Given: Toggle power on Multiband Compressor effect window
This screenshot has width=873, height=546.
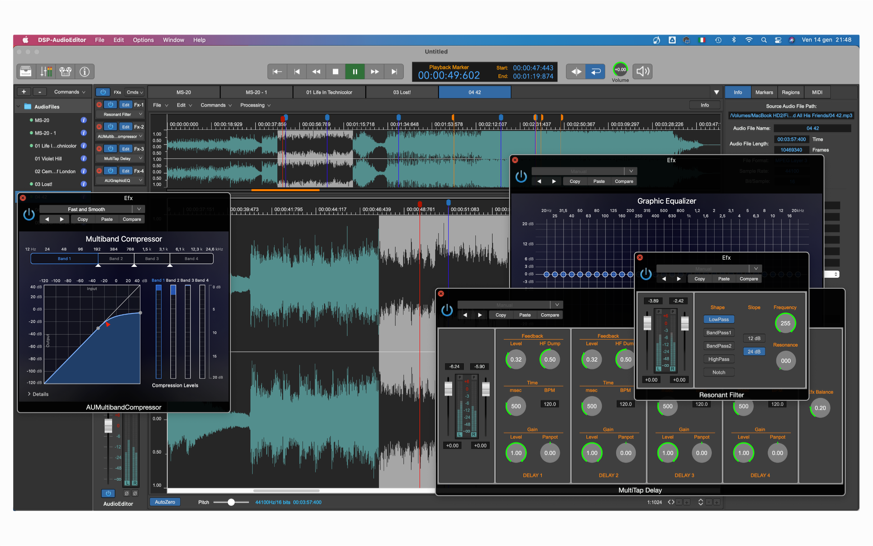Looking at the screenshot, I should pyautogui.click(x=29, y=215).
